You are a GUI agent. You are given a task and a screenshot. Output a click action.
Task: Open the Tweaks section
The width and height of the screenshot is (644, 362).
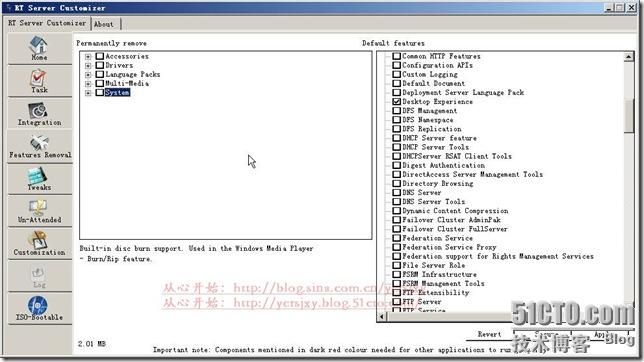click(39, 179)
